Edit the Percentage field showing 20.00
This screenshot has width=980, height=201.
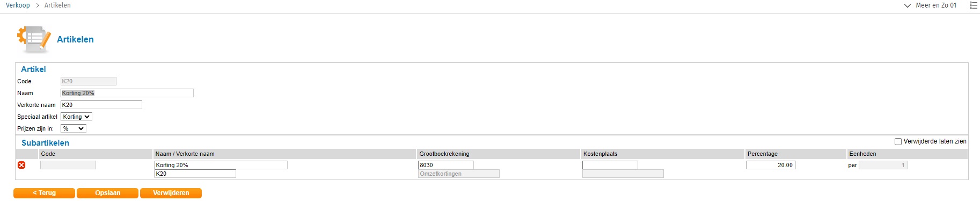771,165
